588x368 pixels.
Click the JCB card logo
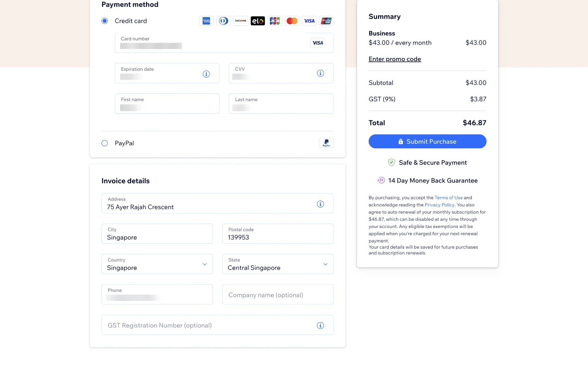click(x=275, y=21)
